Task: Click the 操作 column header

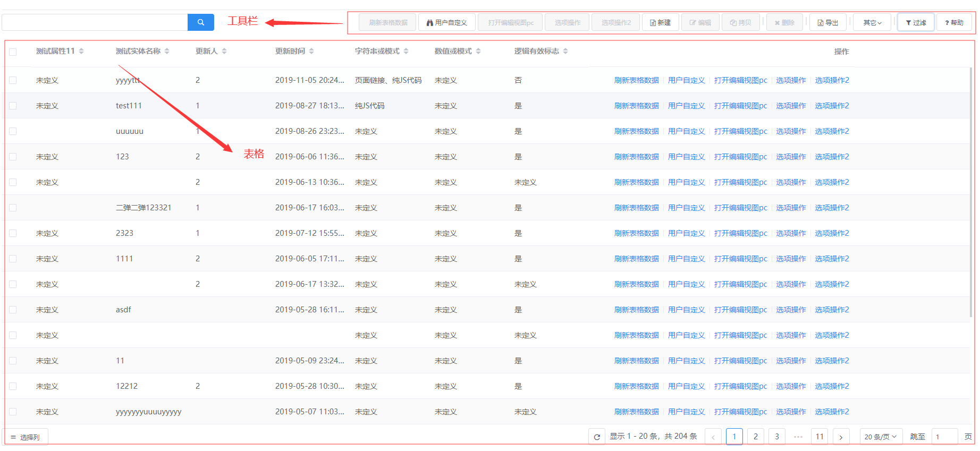Action: coord(841,52)
